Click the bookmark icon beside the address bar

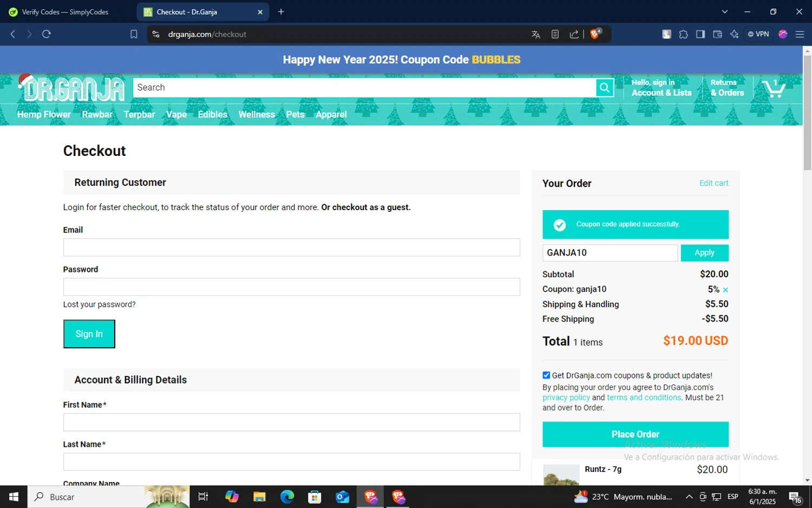pos(134,34)
